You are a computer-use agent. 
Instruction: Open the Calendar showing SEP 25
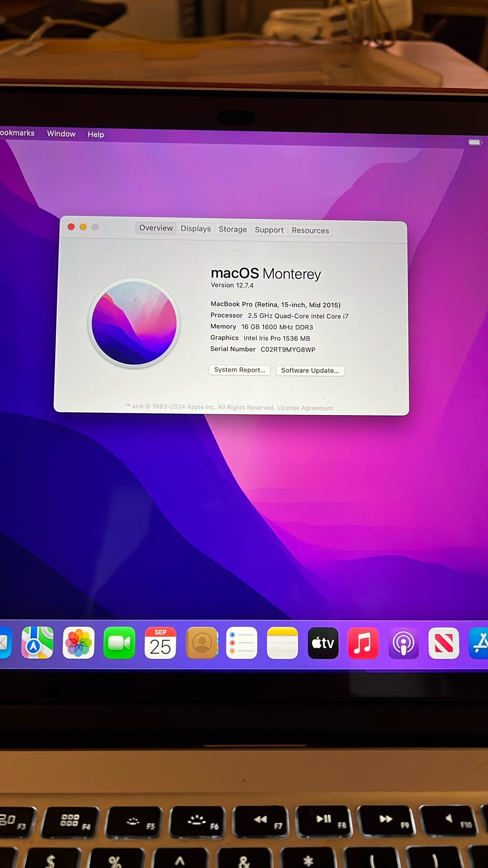point(160,642)
